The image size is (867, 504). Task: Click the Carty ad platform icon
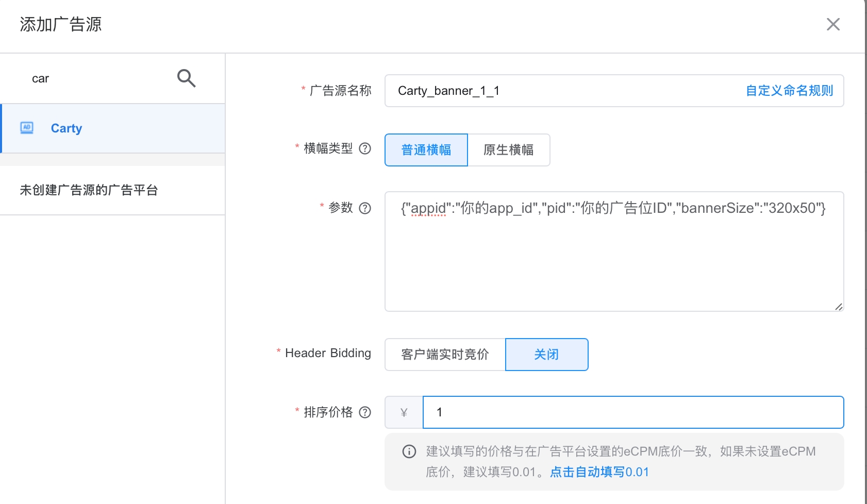(x=27, y=128)
